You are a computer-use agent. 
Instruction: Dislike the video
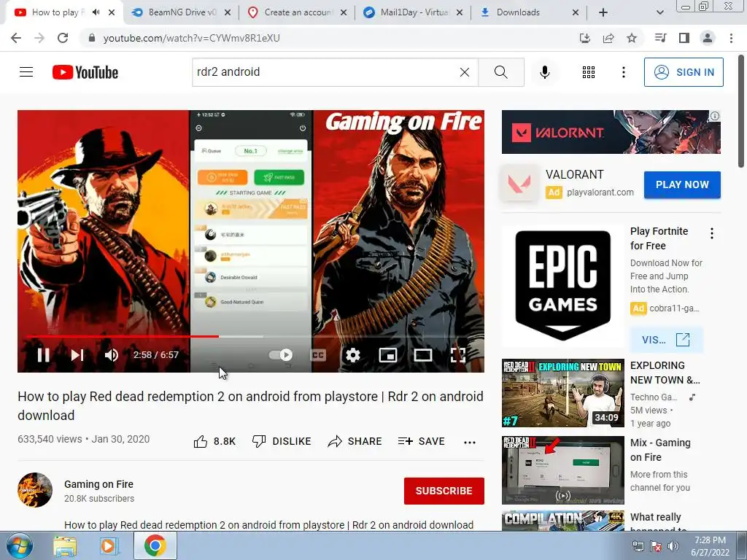pos(282,441)
